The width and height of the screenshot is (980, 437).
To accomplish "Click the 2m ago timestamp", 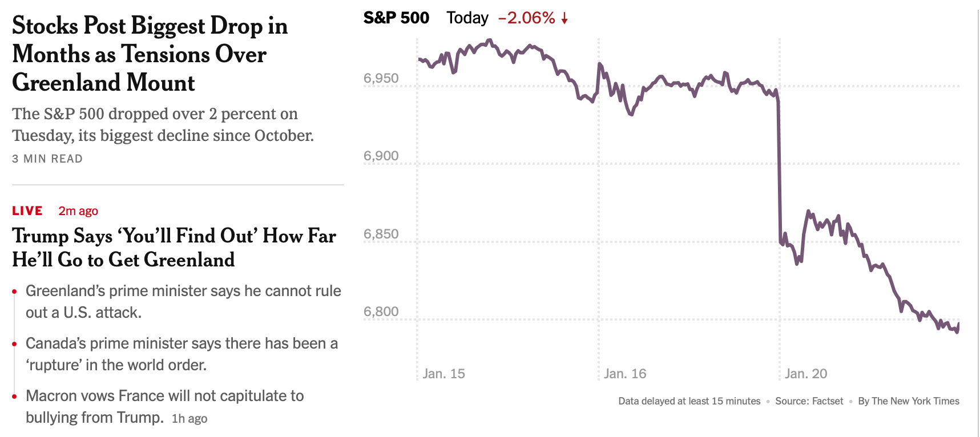I will (78, 211).
